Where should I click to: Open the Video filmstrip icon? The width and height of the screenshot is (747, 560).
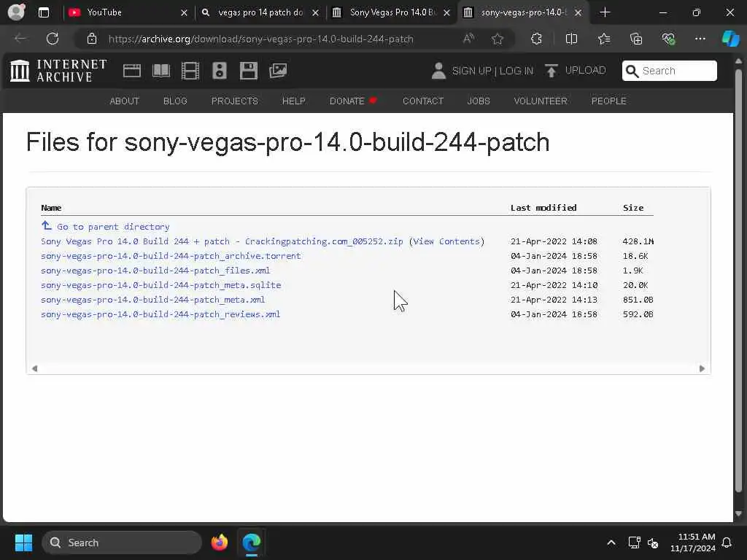pyautogui.click(x=190, y=71)
